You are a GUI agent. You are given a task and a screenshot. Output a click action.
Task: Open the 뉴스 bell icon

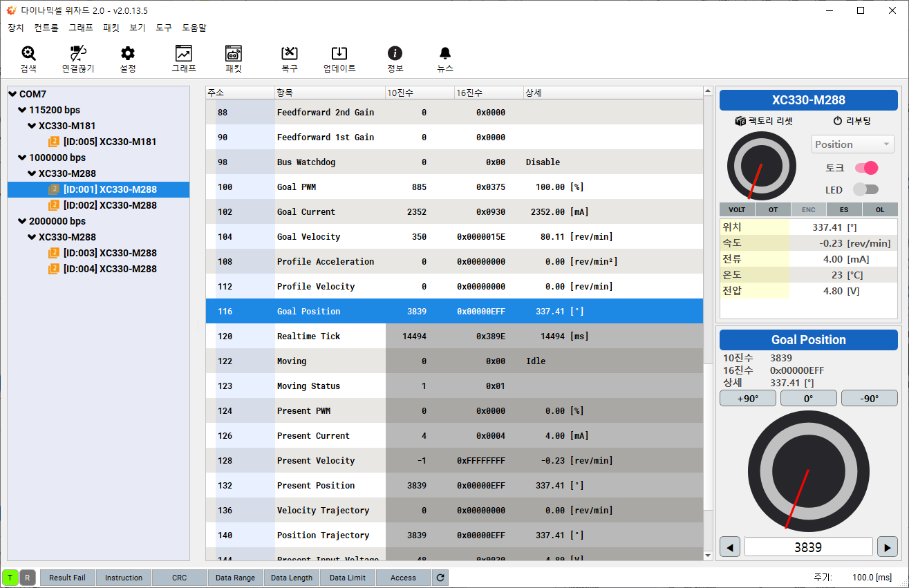coord(445,54)
